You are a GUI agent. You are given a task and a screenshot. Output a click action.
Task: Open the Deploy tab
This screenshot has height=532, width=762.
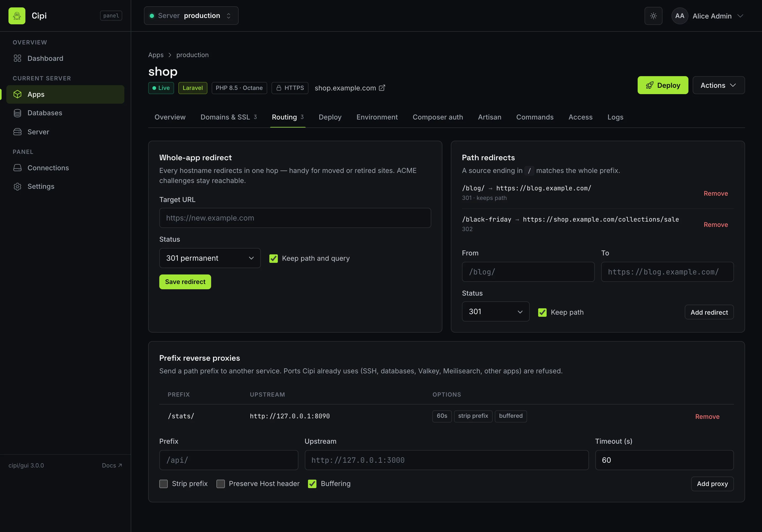point(330,117)
